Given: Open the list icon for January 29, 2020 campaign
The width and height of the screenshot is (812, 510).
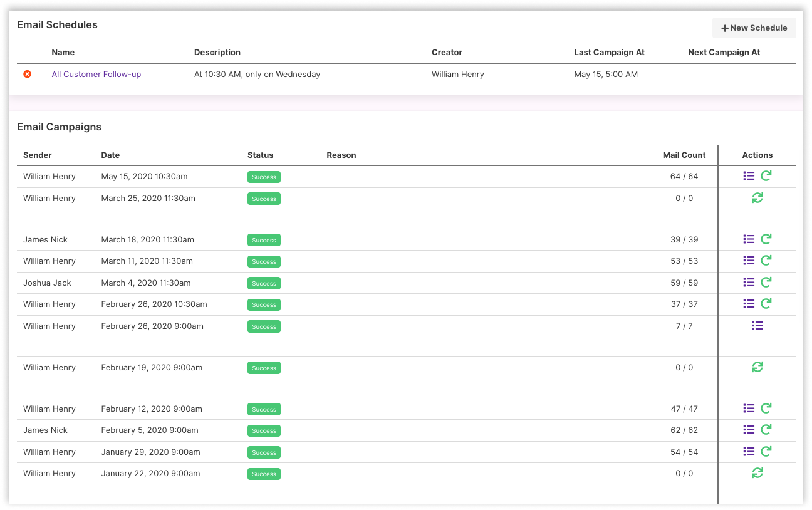Looking at the screenshot, I should [749, 452].
